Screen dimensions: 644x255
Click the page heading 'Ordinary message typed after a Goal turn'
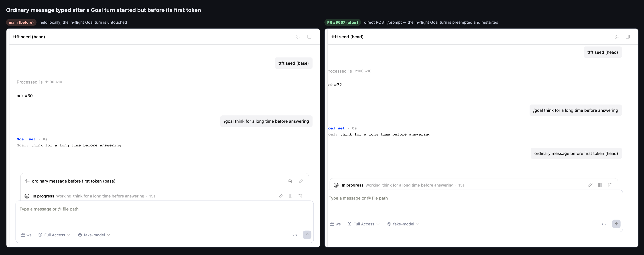click(x=103, y=10)
